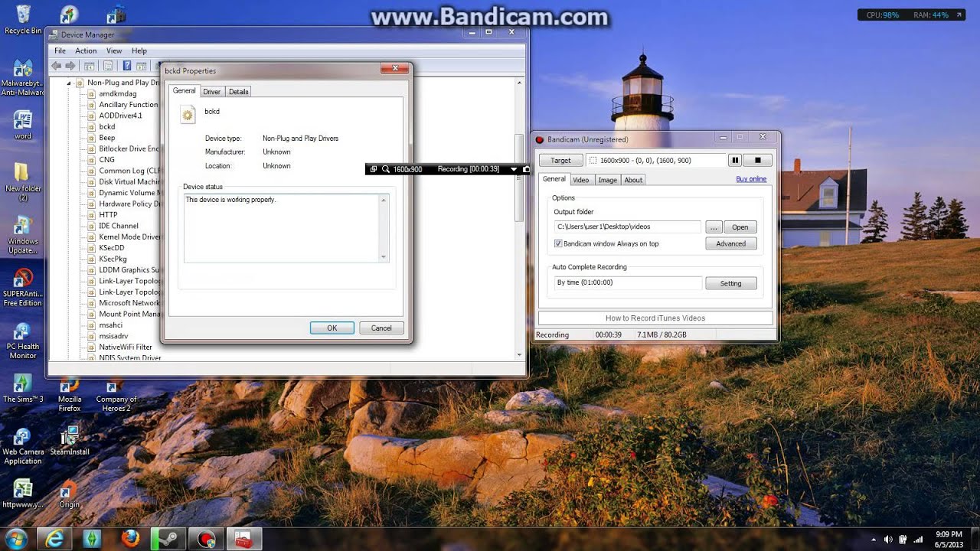Select Web Camera Application desktop icon

23,446
